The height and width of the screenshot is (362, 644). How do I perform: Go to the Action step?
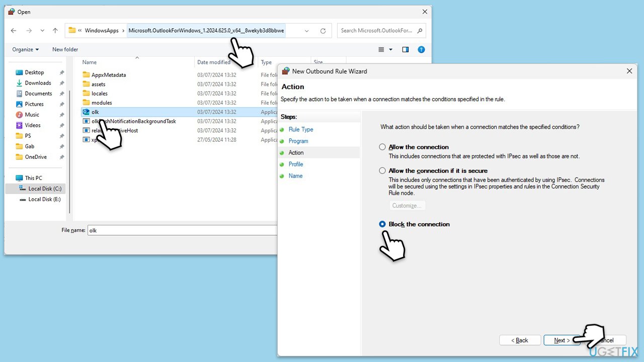pyautogui.click(x=296, y=152)
